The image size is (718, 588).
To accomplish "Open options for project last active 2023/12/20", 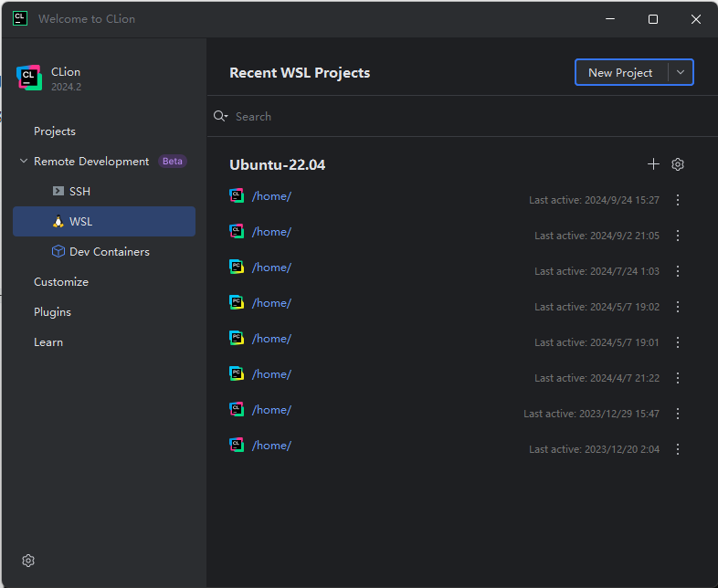I will [678, 449].
